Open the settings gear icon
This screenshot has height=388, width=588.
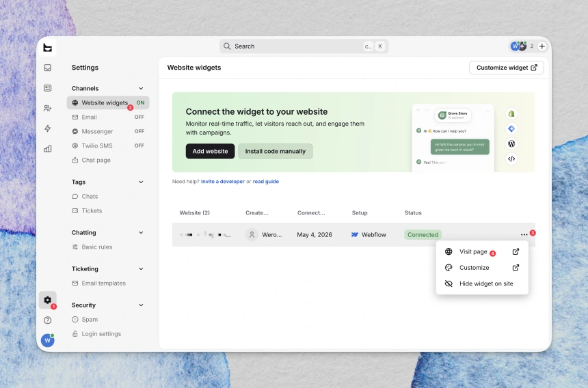(x=48, y=300)
